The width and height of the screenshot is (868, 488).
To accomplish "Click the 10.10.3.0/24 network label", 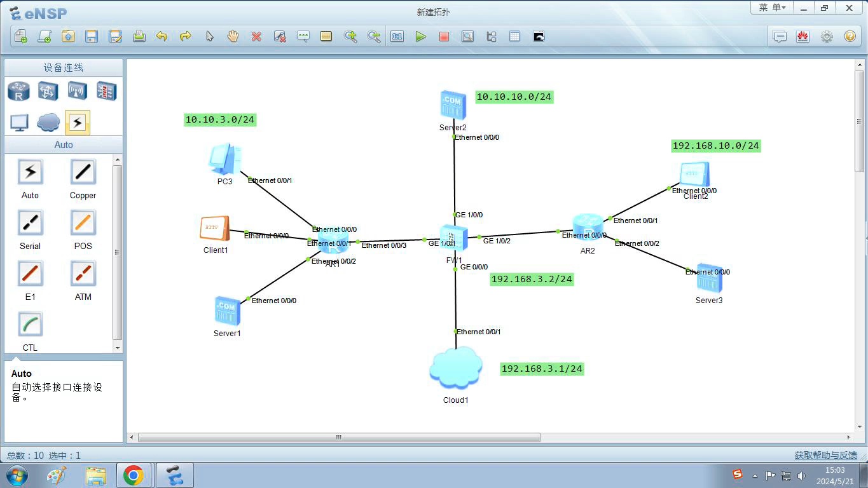I will 220,119.
